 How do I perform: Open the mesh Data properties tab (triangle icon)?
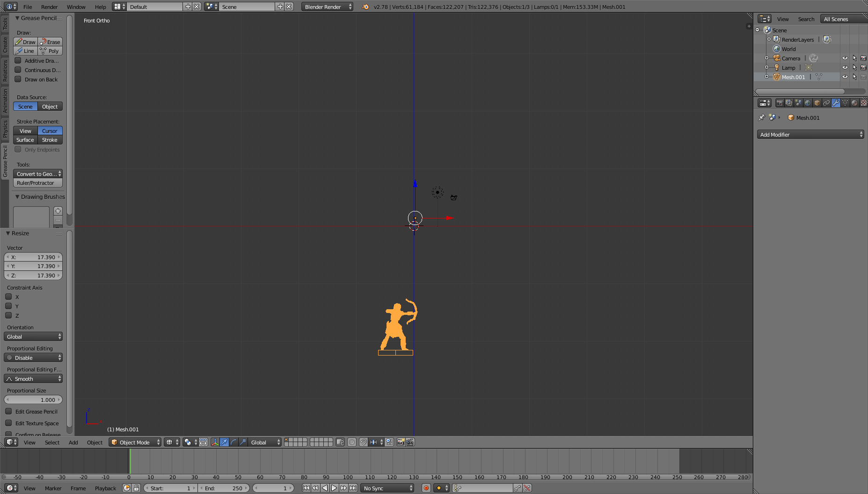(845, 103)
